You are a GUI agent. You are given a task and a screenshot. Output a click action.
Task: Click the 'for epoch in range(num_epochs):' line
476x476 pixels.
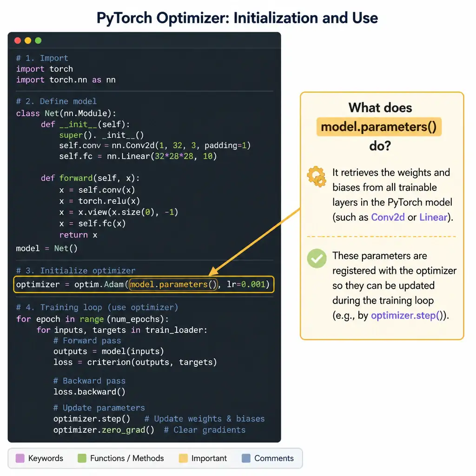click(93, 319)
